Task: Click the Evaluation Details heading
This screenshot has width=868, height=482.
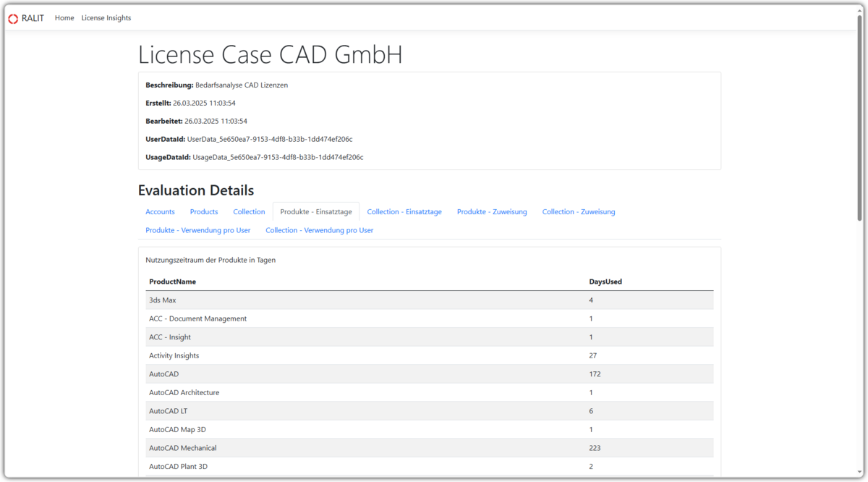Action: click(x=196, y=190)
